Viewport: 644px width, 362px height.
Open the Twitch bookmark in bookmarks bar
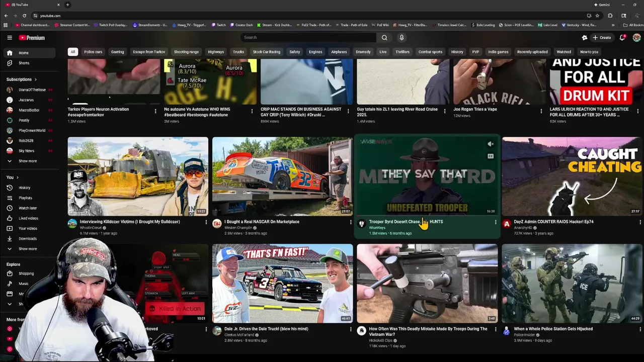219,25
